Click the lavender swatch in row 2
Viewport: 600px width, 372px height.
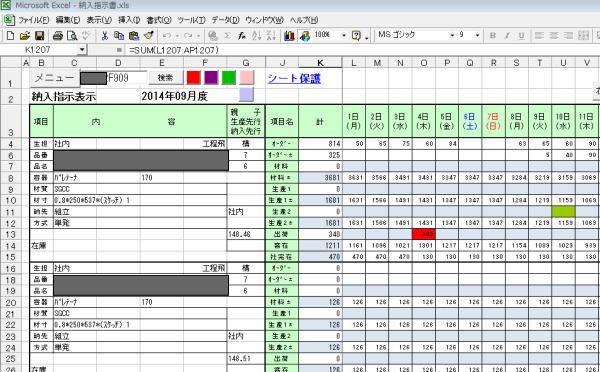246,95
